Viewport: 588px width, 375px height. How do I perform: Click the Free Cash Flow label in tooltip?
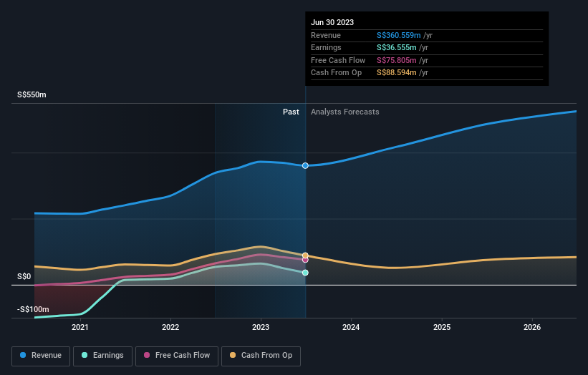tap(338, 60)
